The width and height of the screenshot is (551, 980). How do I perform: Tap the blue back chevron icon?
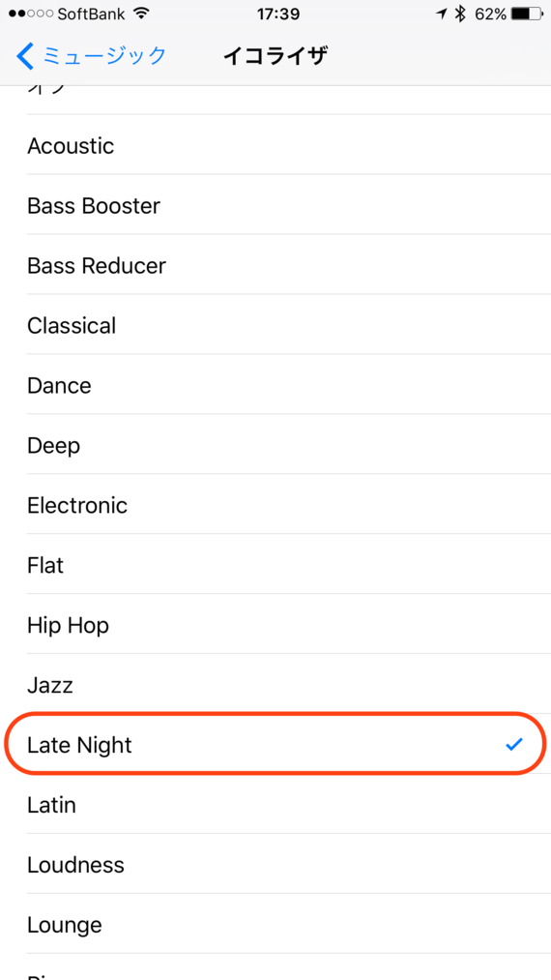tap(25, 56)
